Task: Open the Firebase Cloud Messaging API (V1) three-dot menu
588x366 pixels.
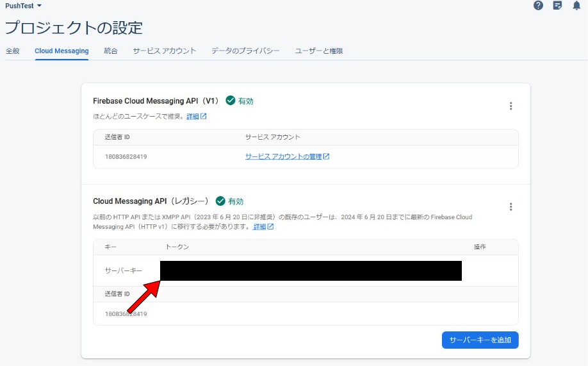Action: click(x=510, y=106)
